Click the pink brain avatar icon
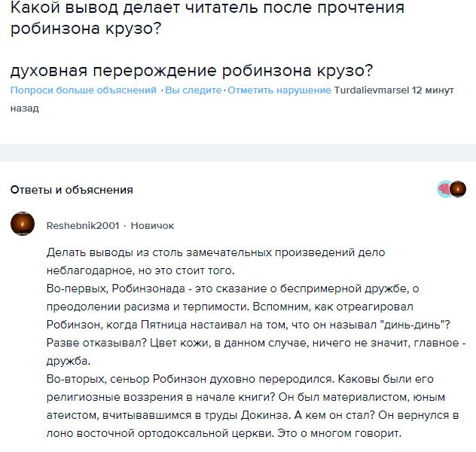Viewport: 476px width, 452px height. [x=444, y=189]
